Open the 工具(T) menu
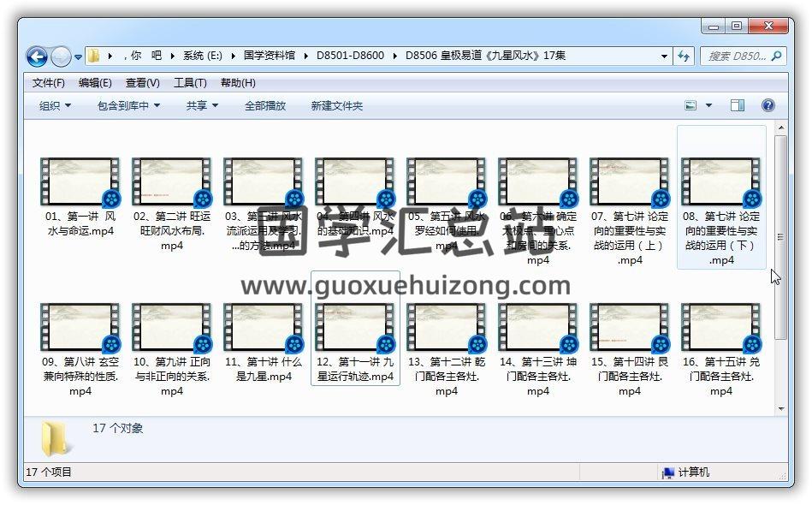 [x=190, y=83]
